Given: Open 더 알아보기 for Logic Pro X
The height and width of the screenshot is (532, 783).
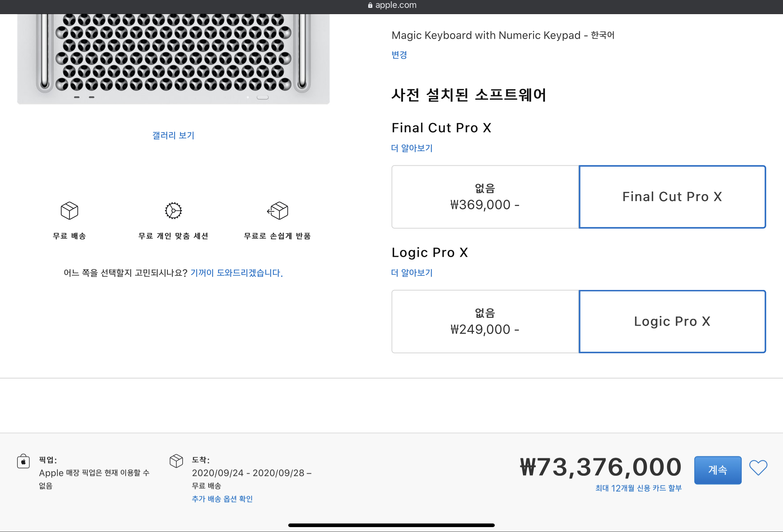Looking at the screenshot, I should point(412,273).
